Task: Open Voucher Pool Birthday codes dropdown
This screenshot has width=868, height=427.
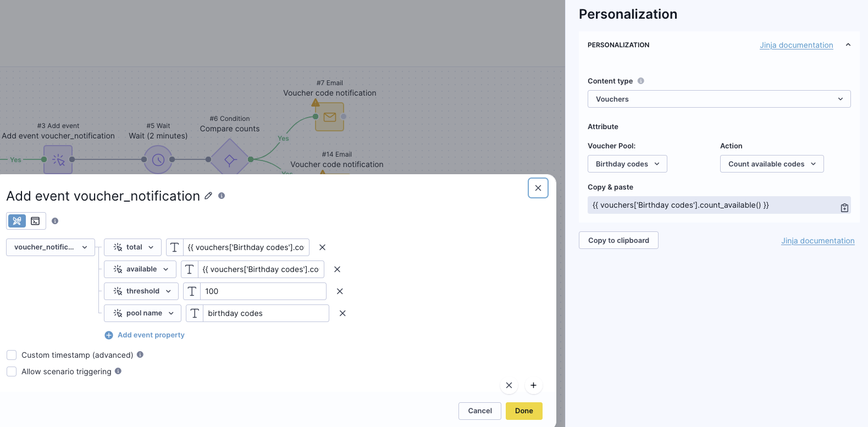Action: 627,164
